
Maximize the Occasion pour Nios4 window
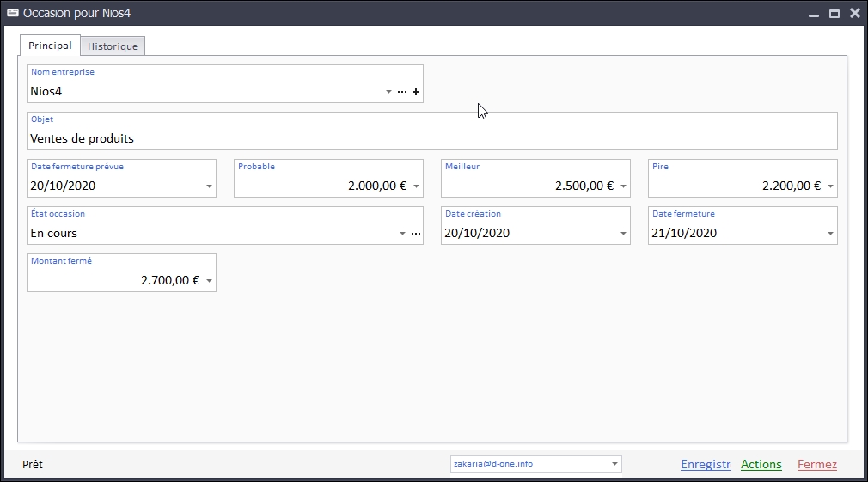tap(834, 14)
